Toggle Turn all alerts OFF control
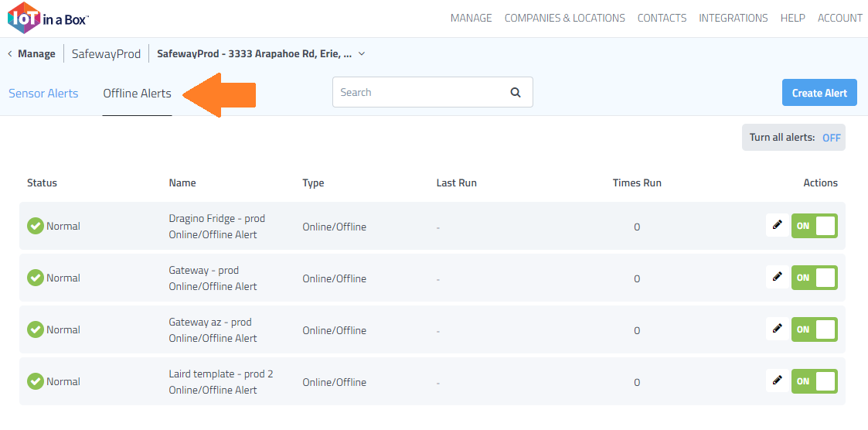Viewport: 868px width, 430px height. pyautogui.click(x=831, y=138)
